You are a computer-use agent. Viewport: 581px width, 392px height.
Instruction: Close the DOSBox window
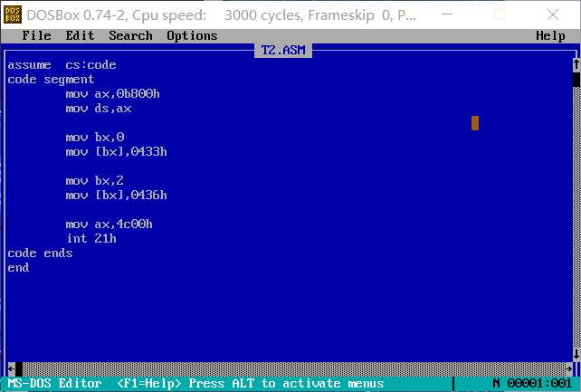point(553,14)
